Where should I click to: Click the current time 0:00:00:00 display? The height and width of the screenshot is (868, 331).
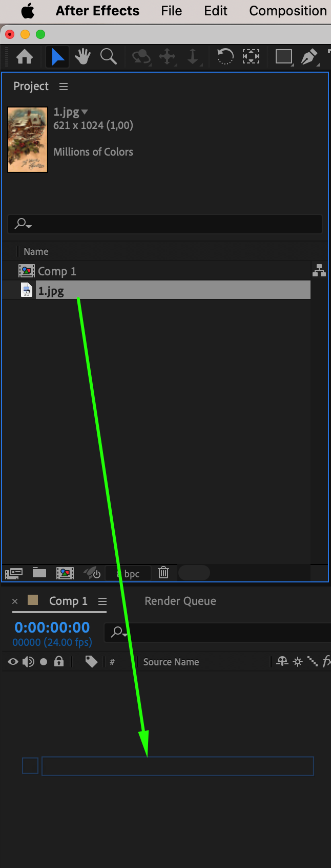(x=52, y=627)
